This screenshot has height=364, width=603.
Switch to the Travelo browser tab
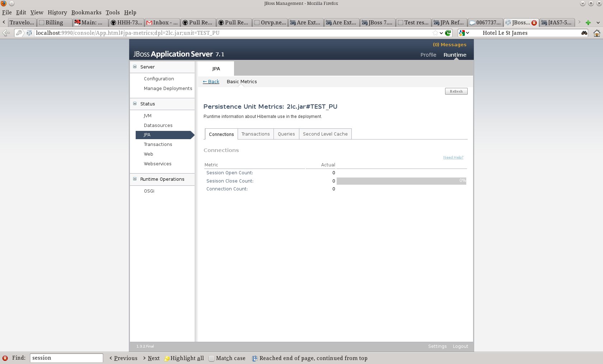[x=22, y=23]
